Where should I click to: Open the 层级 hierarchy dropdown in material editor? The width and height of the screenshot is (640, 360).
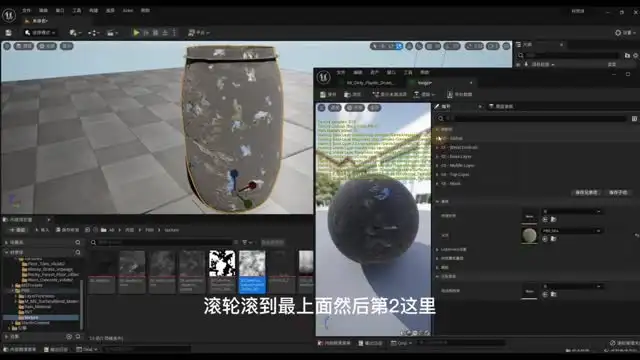(424, 94)
